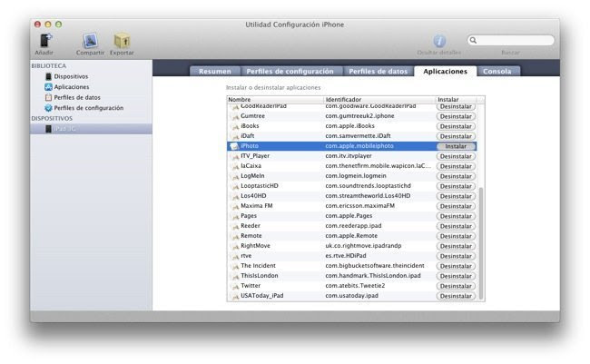Click identifier com.apple.Remote

click(x=351, y=236)
